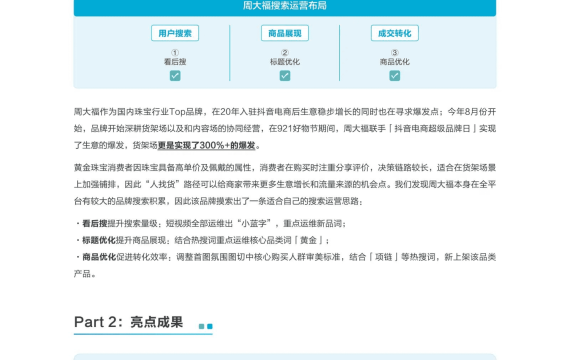
Task: Click the 商品优化 text under step three
Action: tap(394, 62)
